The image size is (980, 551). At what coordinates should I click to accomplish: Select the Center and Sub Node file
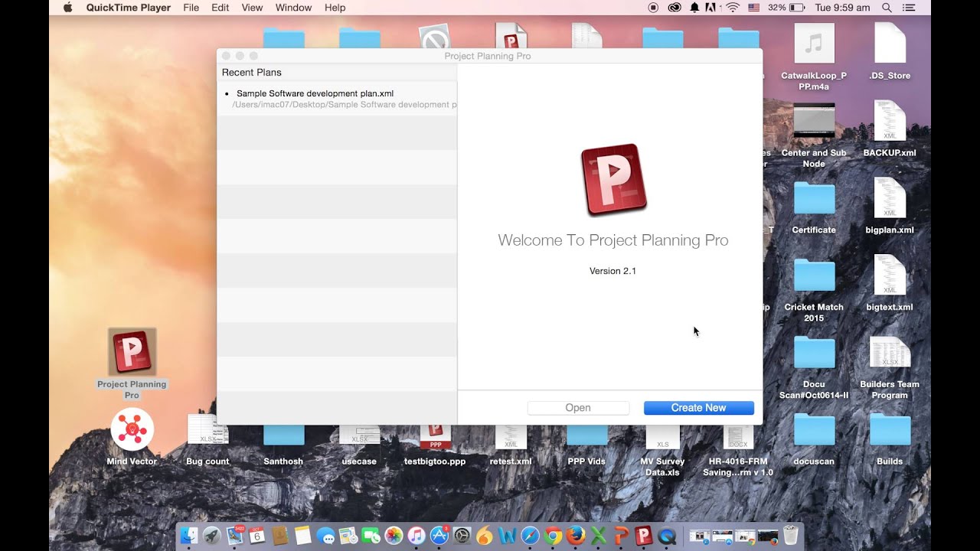pos(814,135)
